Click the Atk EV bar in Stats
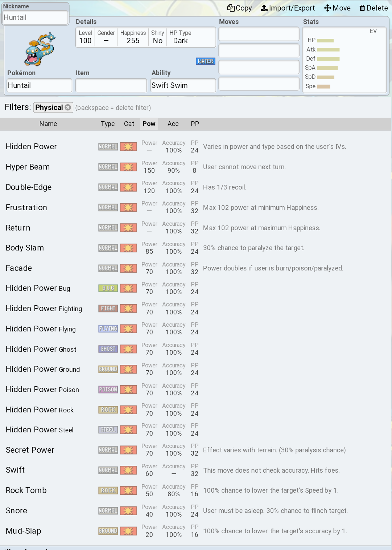The image size is (392, 550). click(329, 50)
